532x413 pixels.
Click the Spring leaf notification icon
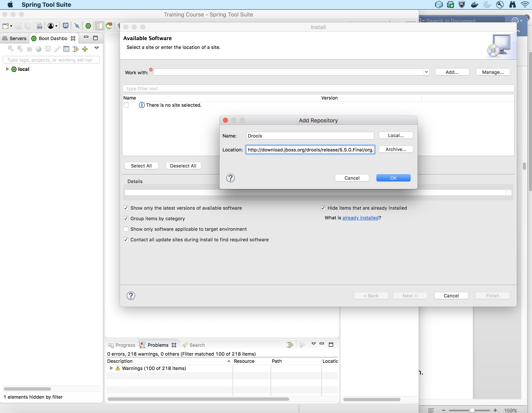pyautogui.click(x=109, y=26)
